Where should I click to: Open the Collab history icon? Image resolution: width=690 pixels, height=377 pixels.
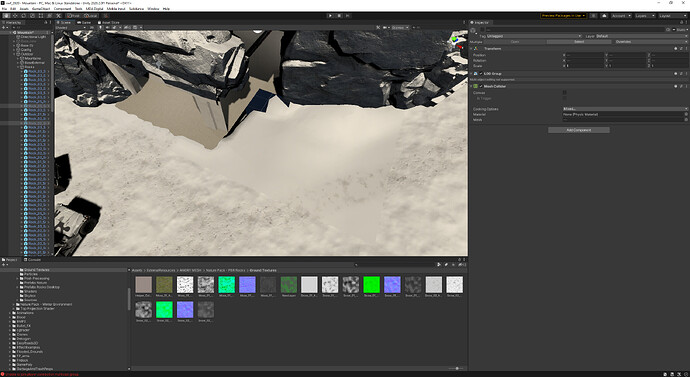pos(594,16)
